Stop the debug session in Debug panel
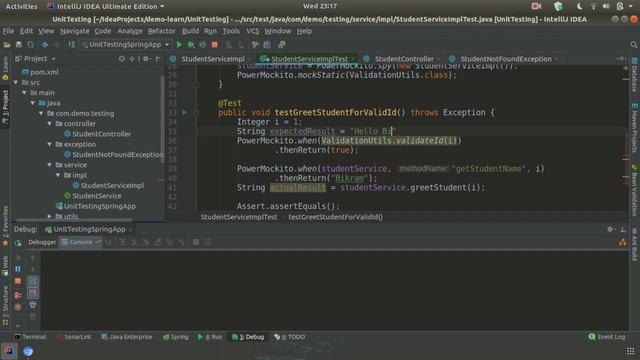This screenshot has height=360, width=640. 18,281
